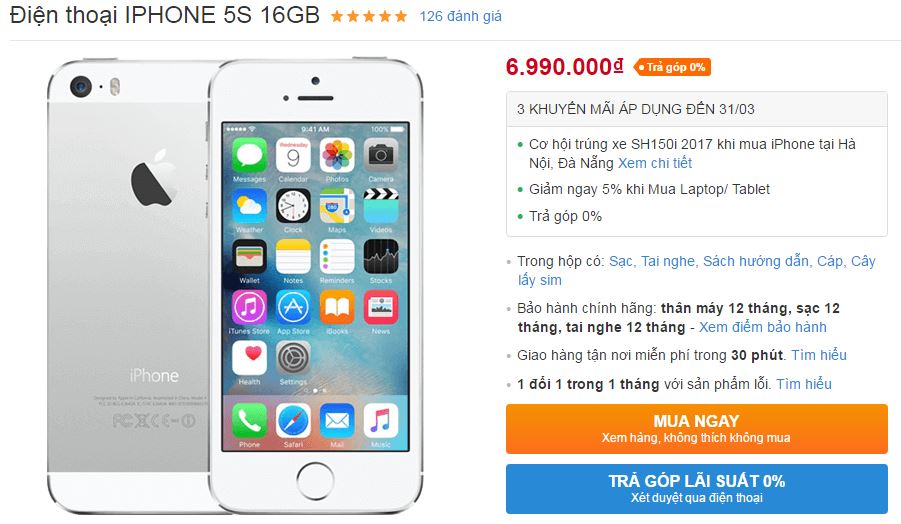
Task: Open Xem điểm bảo hành link
Action: (x=763, y=327)
